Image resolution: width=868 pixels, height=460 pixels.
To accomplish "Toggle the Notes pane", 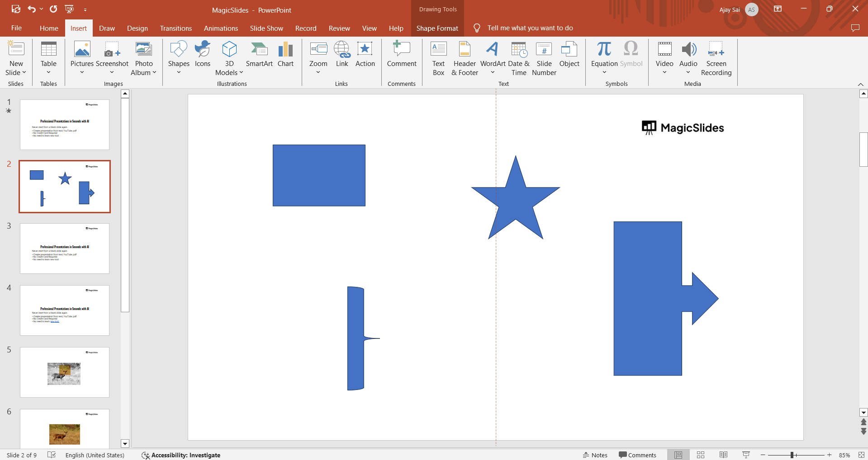I will pyautogui.click(x=595, y=455).
